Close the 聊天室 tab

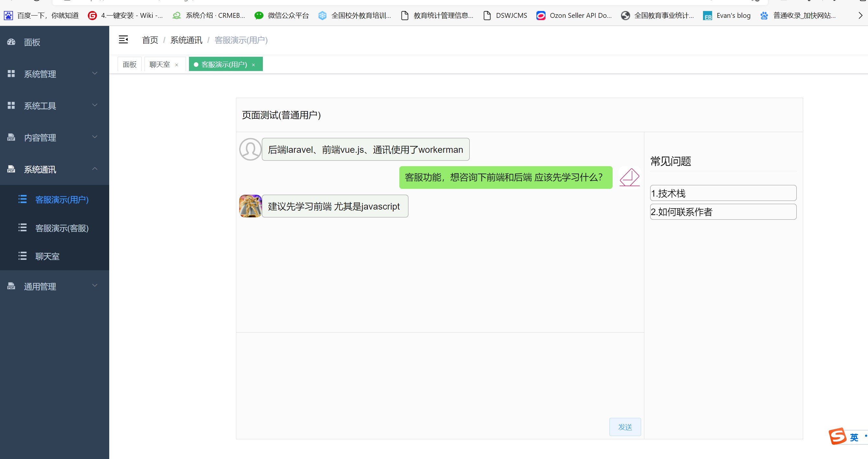(177, 65)
